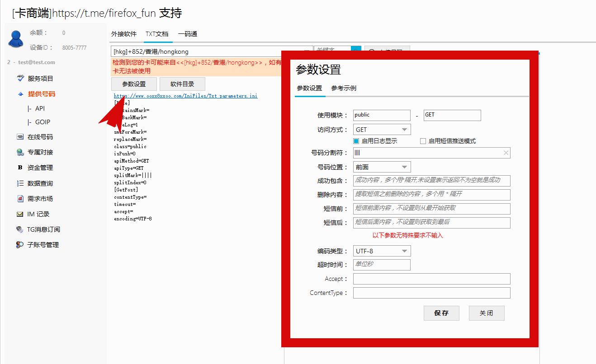Click the TG消息订阅 icon
Screen dimensions: 596x364
(20, 229)
